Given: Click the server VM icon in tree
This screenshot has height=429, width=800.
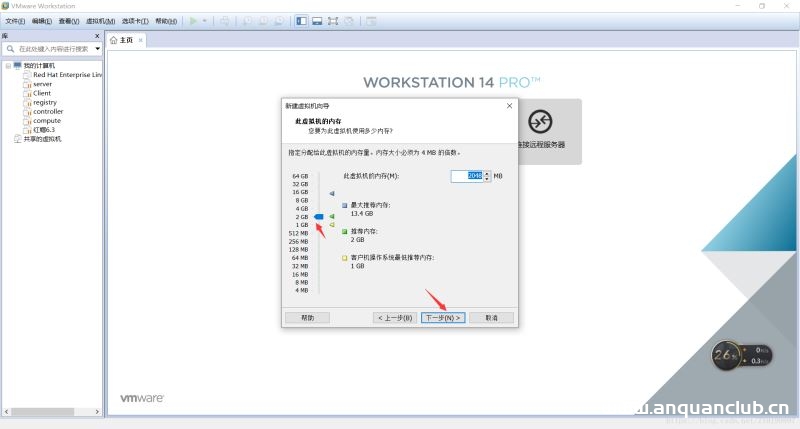Looking at the screenshot, I should coord(28,84).
